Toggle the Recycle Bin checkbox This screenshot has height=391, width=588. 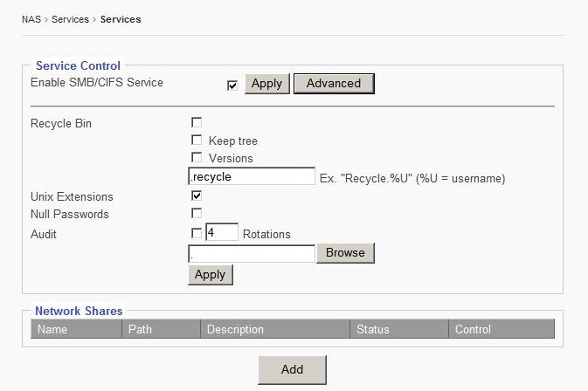click(197, 123)
